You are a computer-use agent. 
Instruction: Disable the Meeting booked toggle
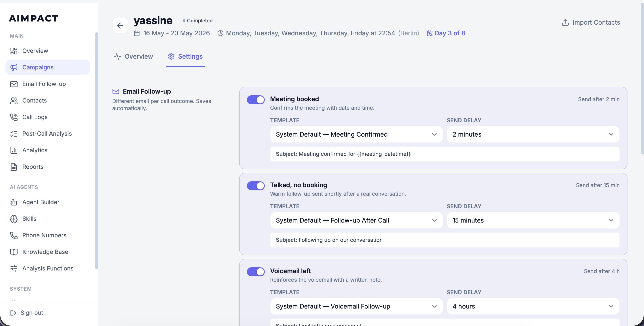tap(256, 100)
